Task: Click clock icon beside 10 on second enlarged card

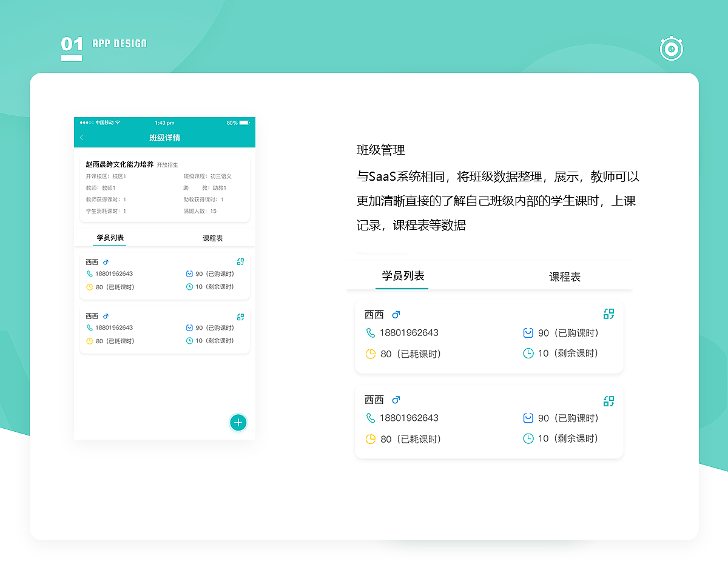Action: [x=528, y=438]
